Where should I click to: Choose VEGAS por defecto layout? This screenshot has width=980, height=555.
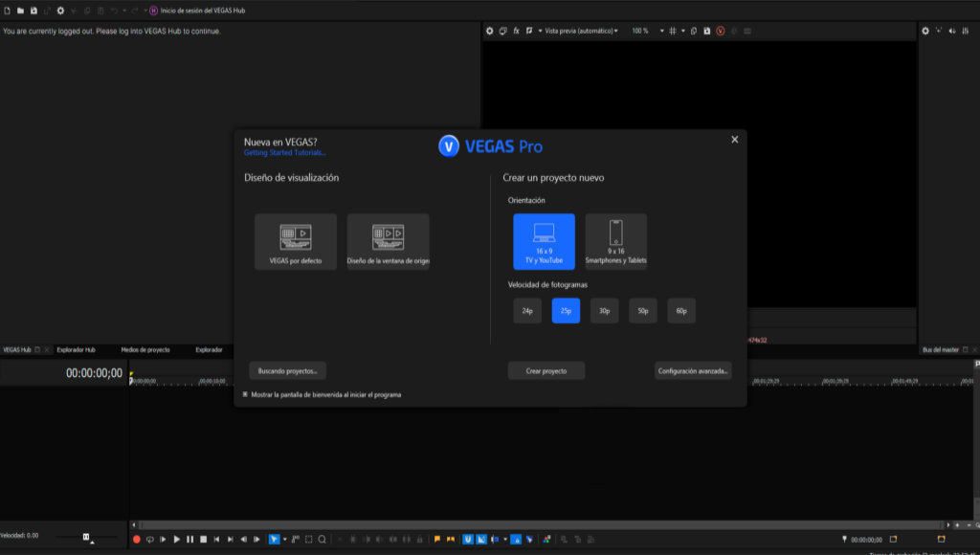click(296, 242)
